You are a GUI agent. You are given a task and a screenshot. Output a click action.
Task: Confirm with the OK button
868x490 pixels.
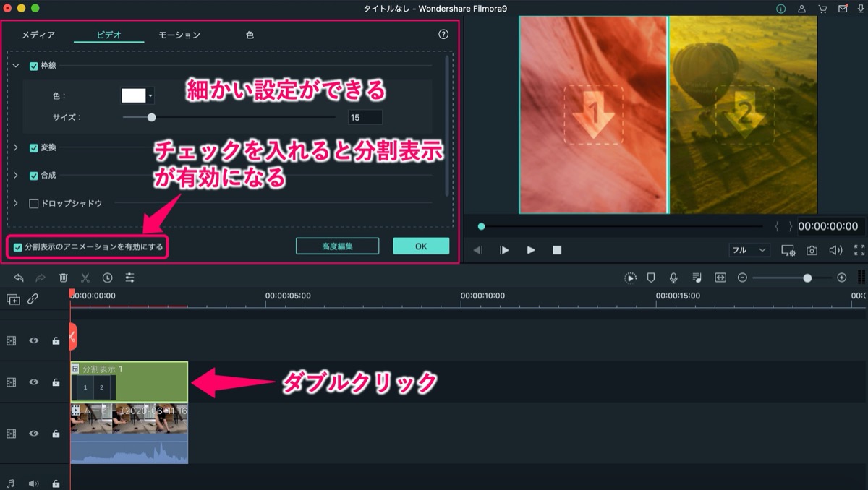[421, 246]
